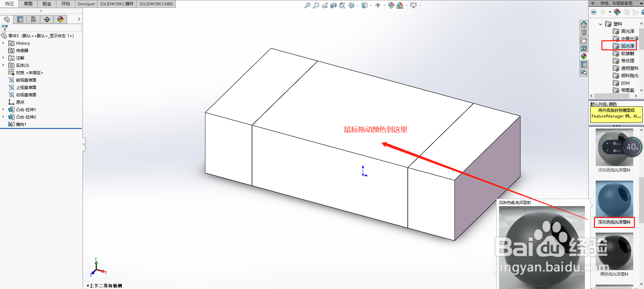The width and height of the screenshot is (644, 289).
Task: Click the Apply Scene icon
Action: [400, 5]
